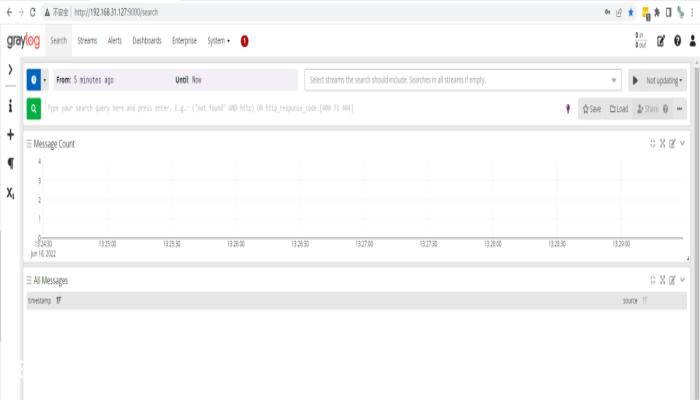Open the sidebar description info icon

pos(10,106)
